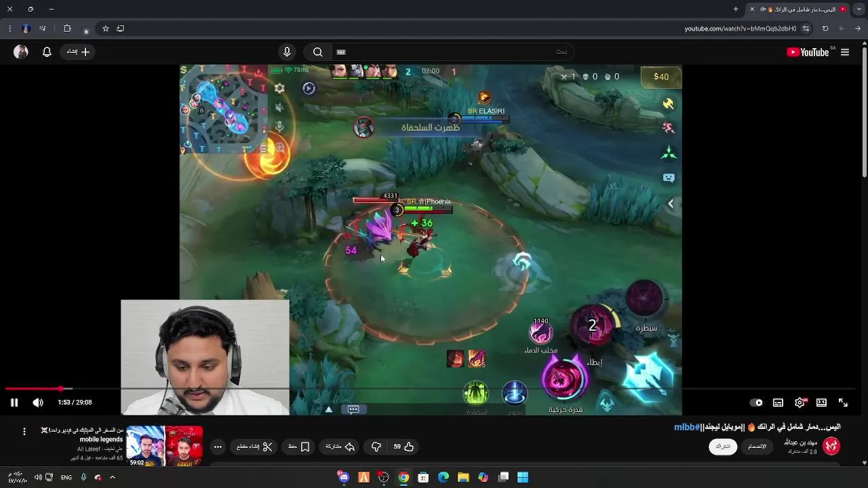Screen dimensions: 868x488
Task: Open a new browser tab
Action: point(736,9)
